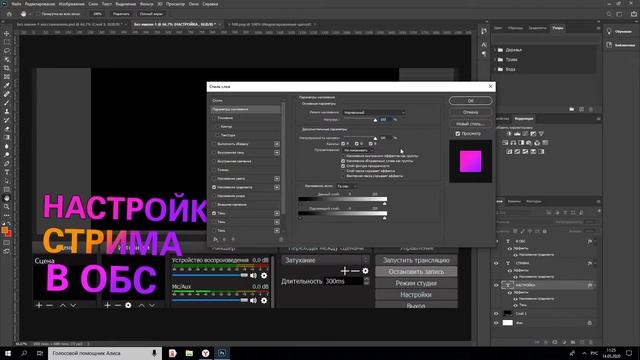The width and height of the screenshot is (640, 360).
Task: Switch to the Каналы tab
Action: tap(514, 202)
